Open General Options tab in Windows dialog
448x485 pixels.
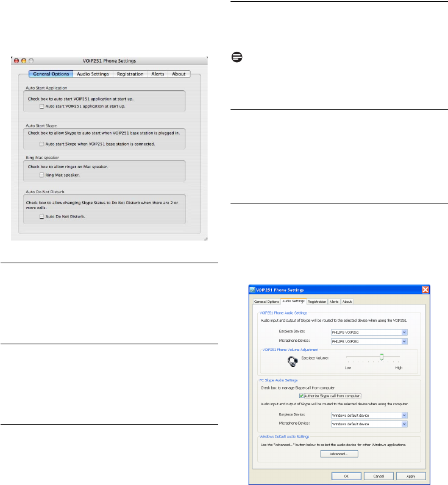coord(266,302)
